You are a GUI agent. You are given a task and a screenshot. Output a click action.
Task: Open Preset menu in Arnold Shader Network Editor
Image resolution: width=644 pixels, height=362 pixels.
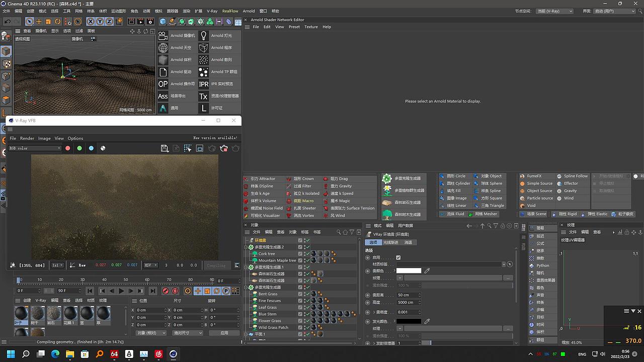point(294,27)
